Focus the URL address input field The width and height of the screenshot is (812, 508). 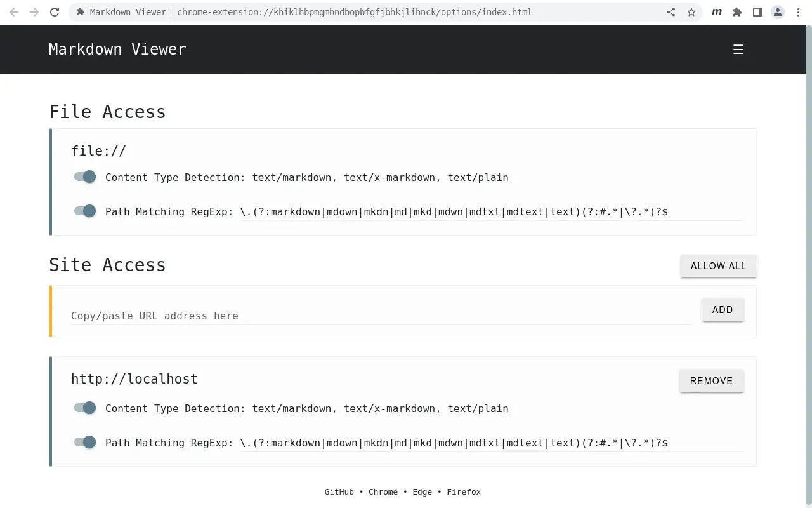381,316
